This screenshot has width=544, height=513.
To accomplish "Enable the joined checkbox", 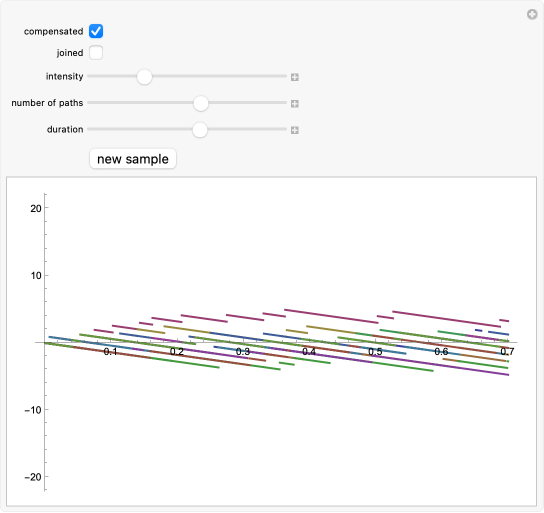I will tap(96, 53).
